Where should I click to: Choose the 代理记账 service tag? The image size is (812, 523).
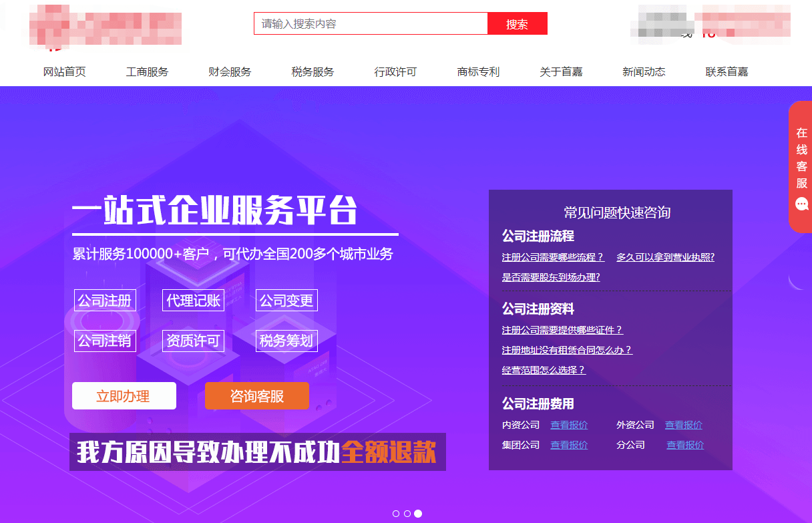(x=193, y=301)
